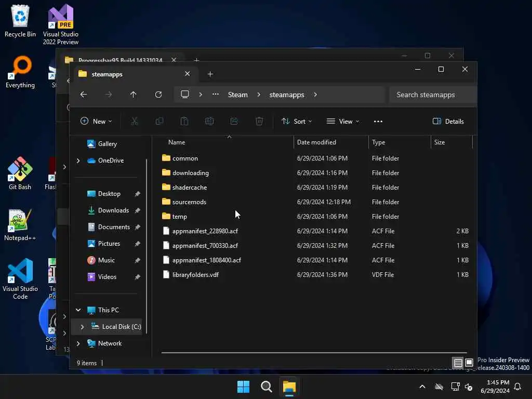Switch to large thumbnails view icon
Viewport: 532px width, 399px height.
point(469,363)
